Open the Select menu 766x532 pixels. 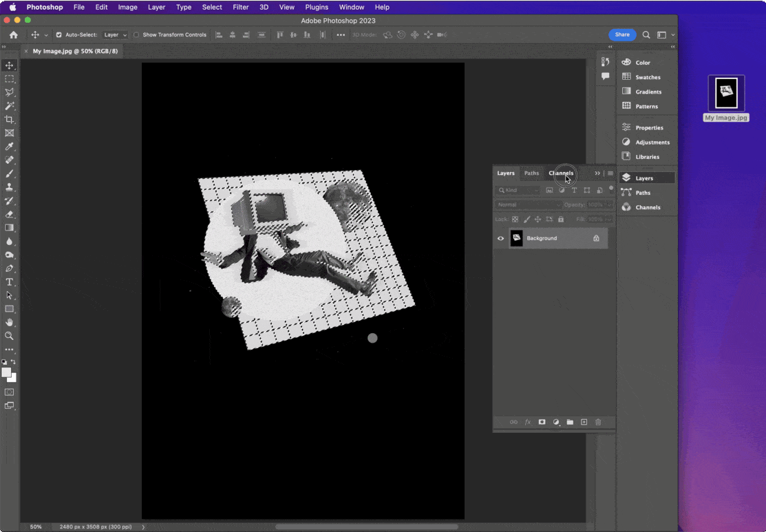(x=212, y=8)
